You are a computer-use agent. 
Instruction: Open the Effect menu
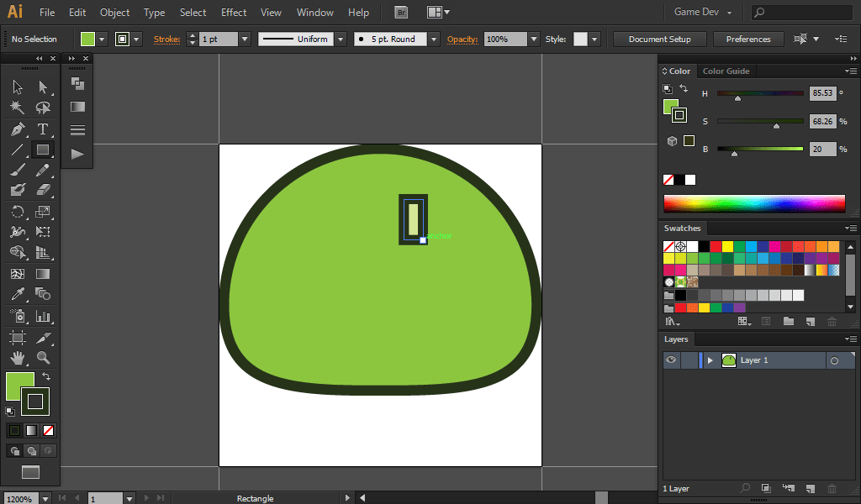point(234,13)
